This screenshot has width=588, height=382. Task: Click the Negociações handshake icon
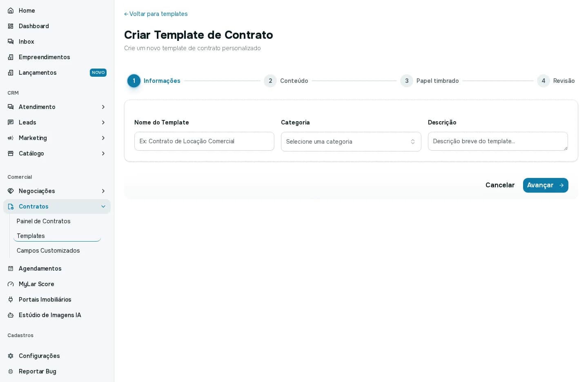[11, 191]
